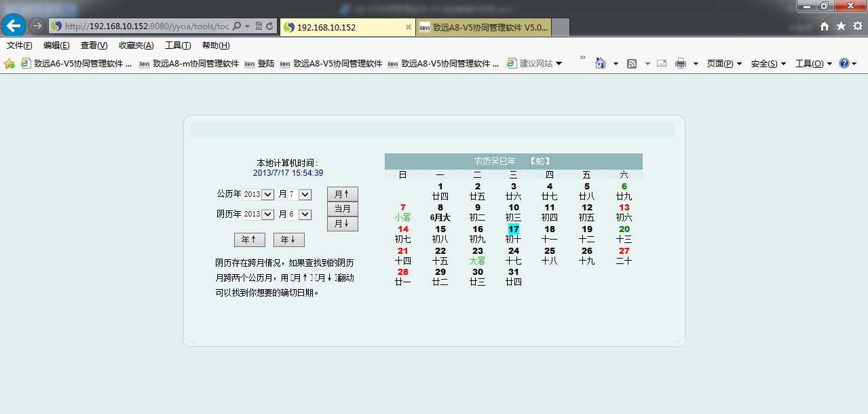Click the browser Back arrow button
The width and height of the screenshot is (868, 414).
click(14, 26)
